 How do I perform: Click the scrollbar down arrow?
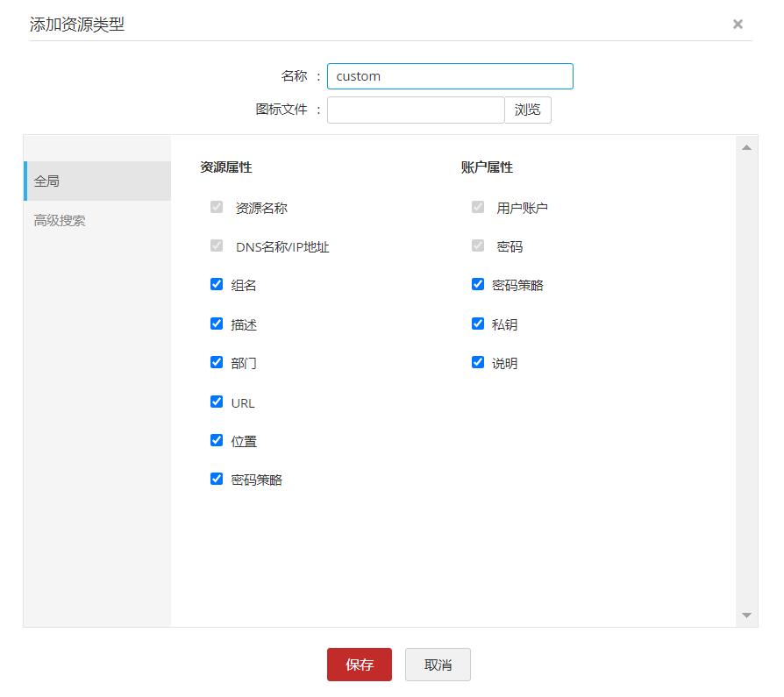pyautogui.click(x=746, y=615)
